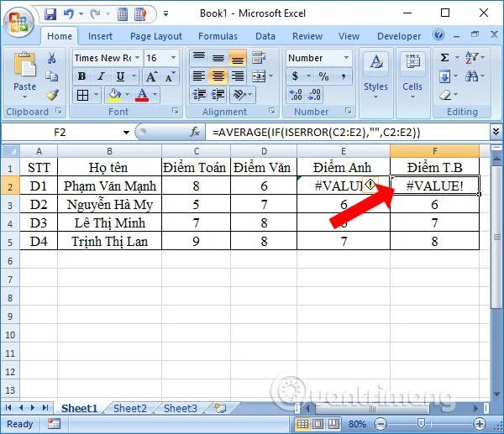
Task: Toggle Bold formatting
Action: tap(81, 76)
